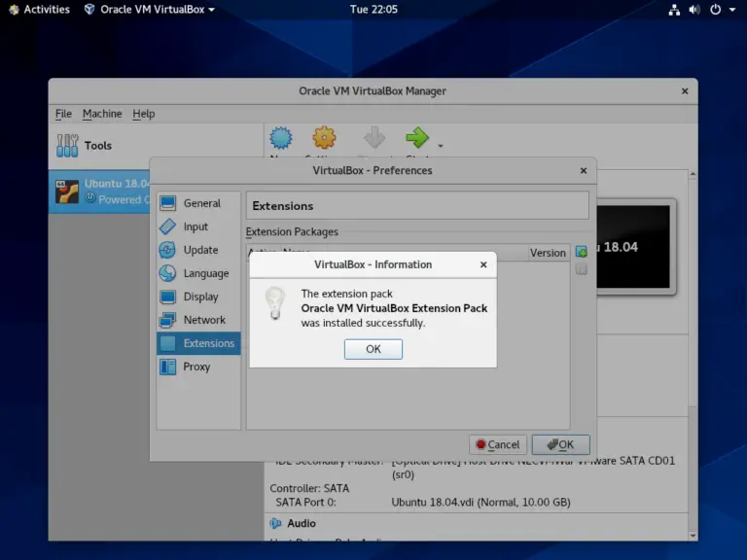This screenshot has width=747, height=560.
Task: Click the Audio section header
Action: coord(302,523)
